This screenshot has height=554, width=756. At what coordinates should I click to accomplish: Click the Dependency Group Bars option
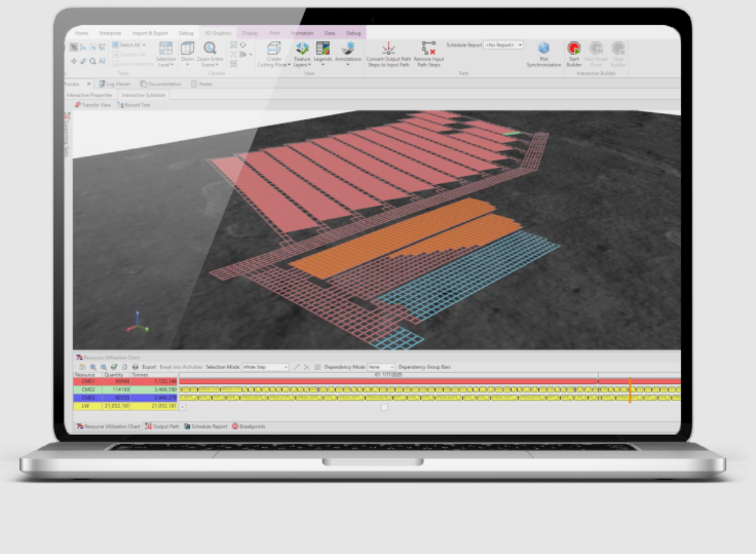(425, 367)
